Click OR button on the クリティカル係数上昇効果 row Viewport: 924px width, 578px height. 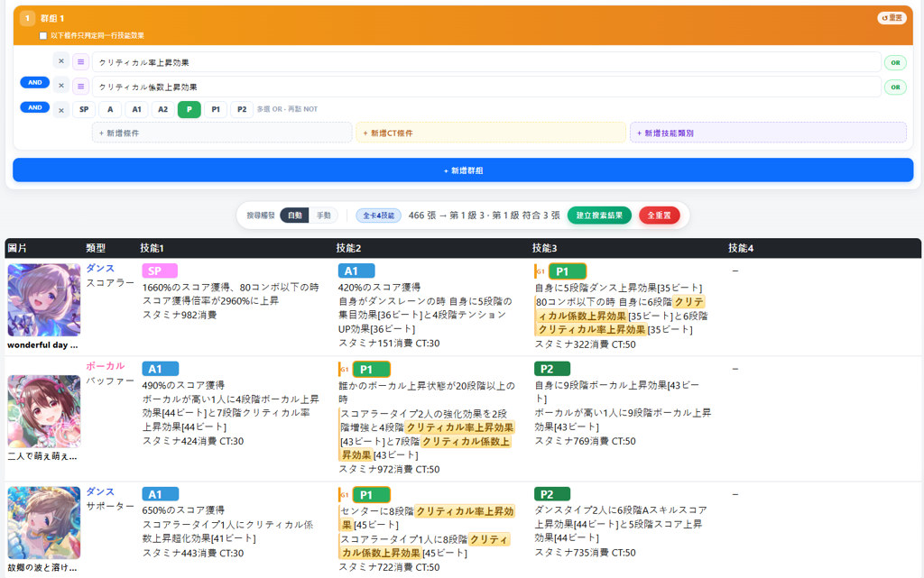[895, 87]
